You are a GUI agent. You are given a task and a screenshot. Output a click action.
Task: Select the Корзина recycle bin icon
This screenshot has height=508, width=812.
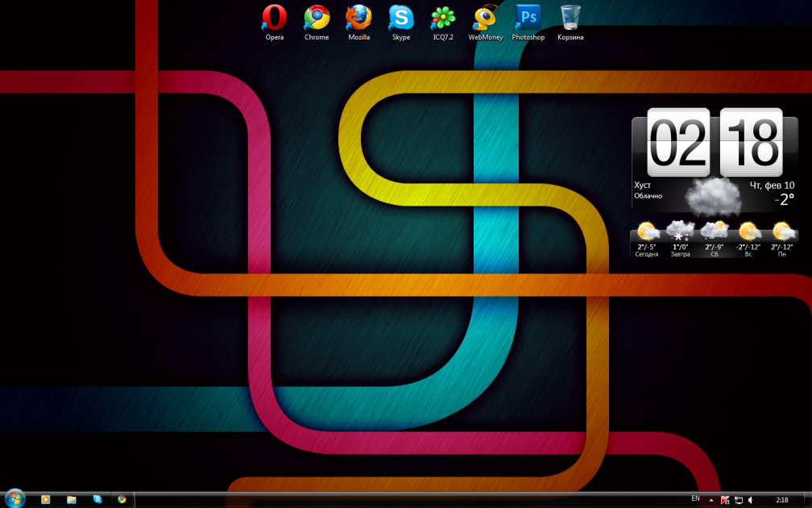click(570, 18)
